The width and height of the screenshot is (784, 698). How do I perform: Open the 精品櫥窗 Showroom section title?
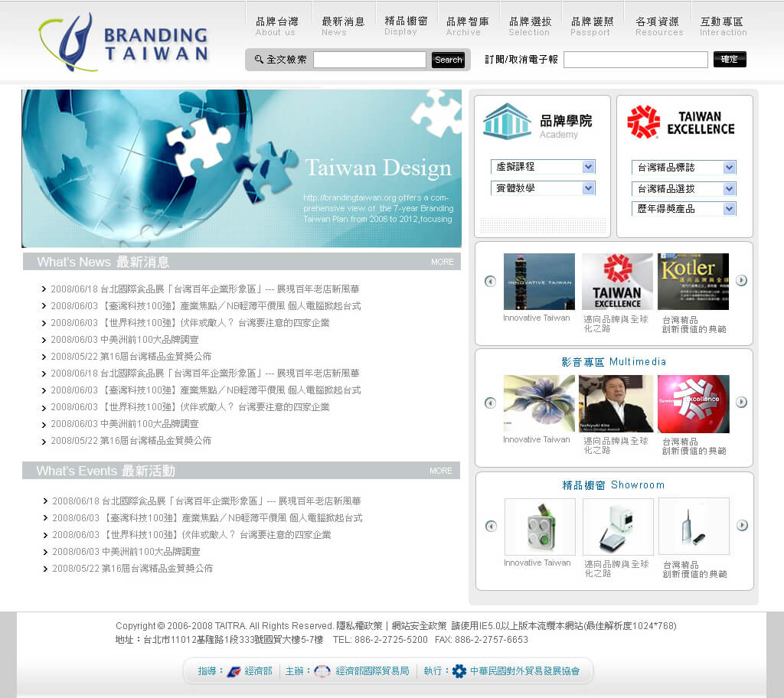(613, 485)
